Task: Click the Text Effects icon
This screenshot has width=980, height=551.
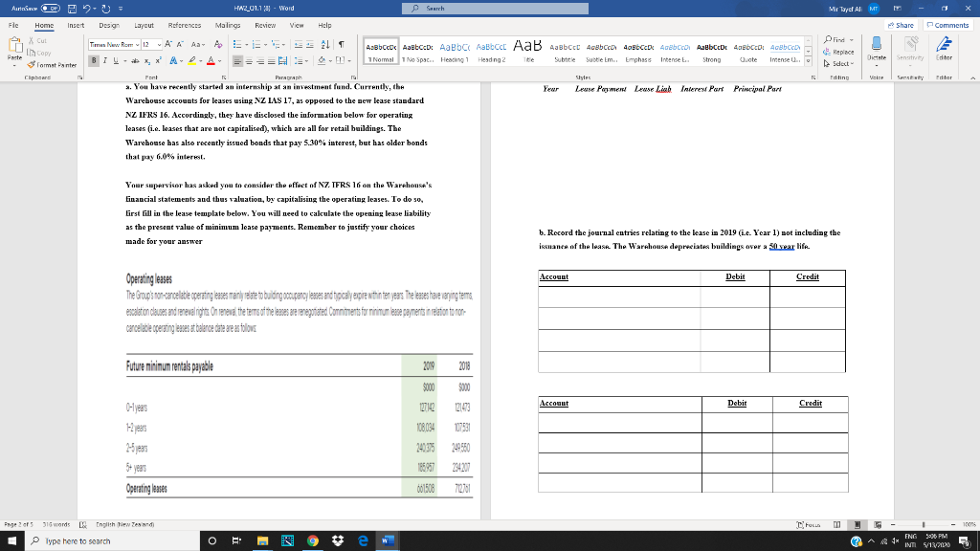Action: click(173, 60)
